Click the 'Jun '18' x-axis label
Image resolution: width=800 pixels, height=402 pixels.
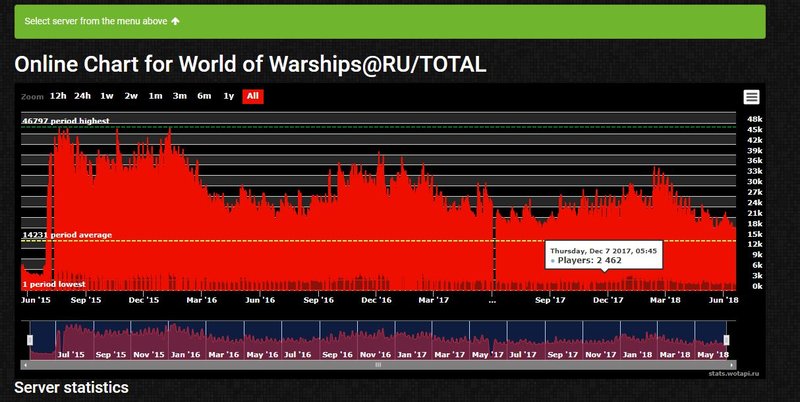coord(723,300)
